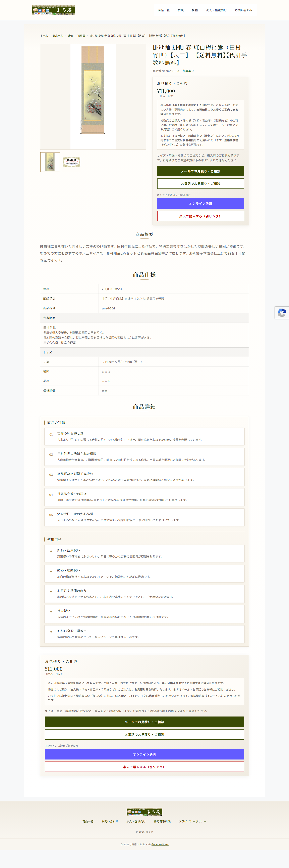This screenshot has width=289, height=868.
Task: Click feature 05 完全受注生産の安心品質
Action: [x=144, y=517]
